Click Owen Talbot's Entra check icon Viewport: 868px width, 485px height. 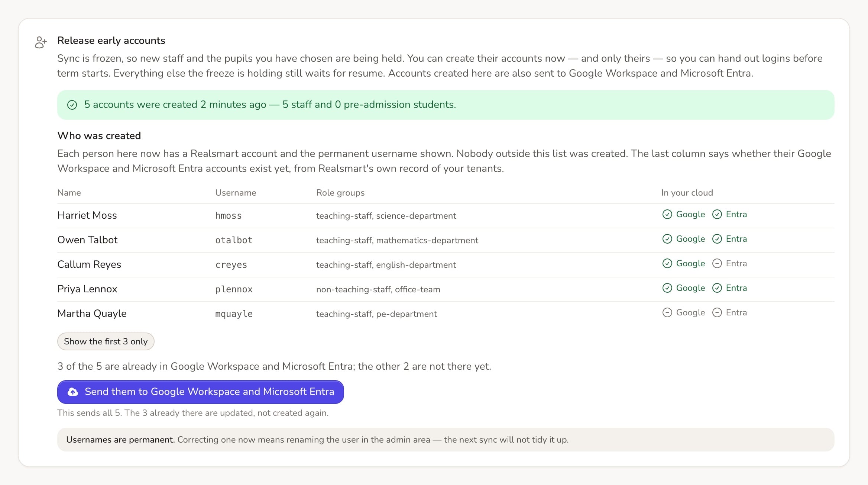point(717,239)
